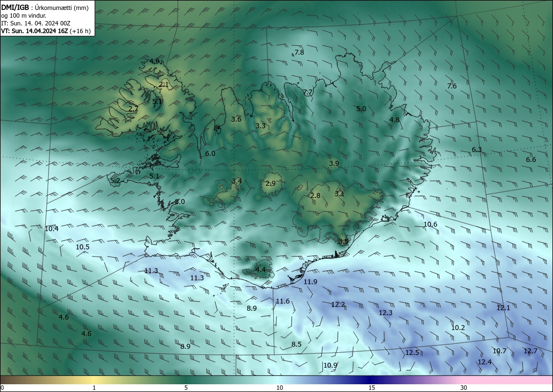
Task: Click the 10.7 value label
Action: click(499, 351)
